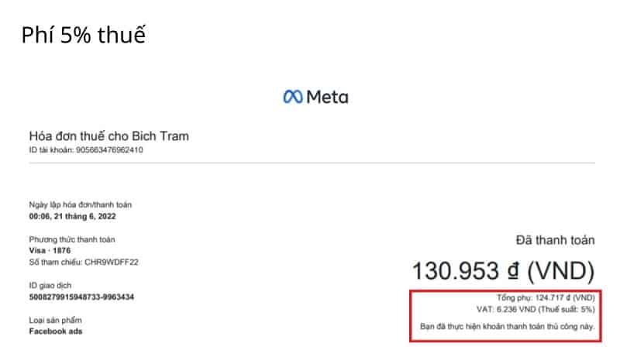
Task: Click the total amount 130.953 đ (VND)
Action: click(x=503, y=270)
